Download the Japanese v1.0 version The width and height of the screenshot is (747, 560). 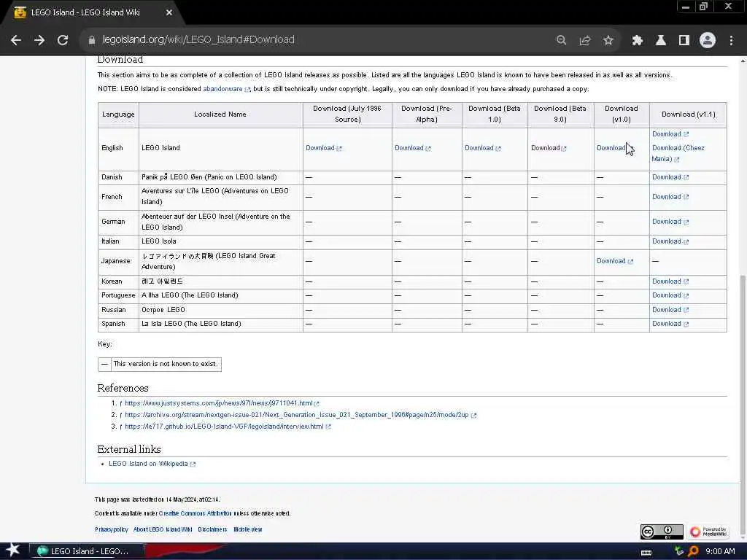614,261
